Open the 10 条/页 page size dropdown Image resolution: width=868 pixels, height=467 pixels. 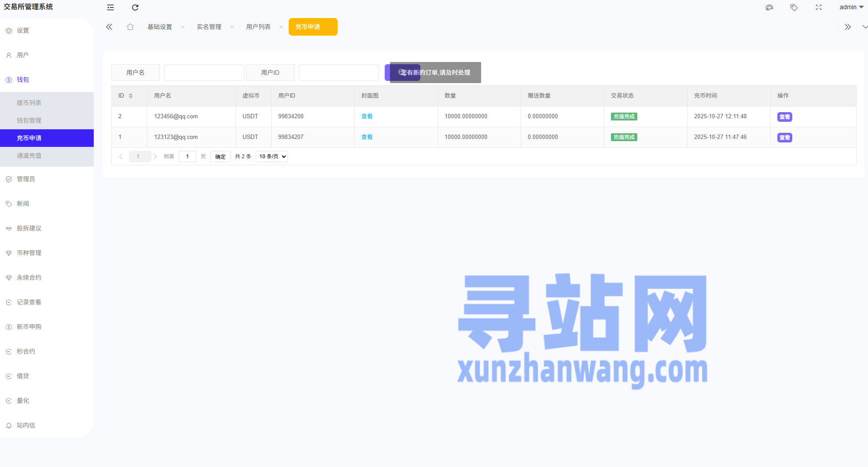pos(272,157)
